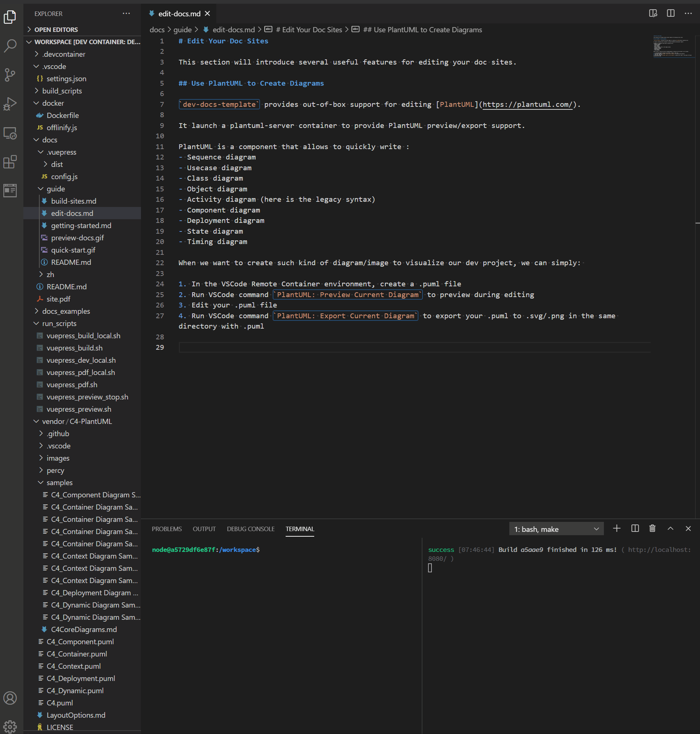This screenshot has height=734, width=700.
Task: Open the Source Control view
Action: click(10, 75)
